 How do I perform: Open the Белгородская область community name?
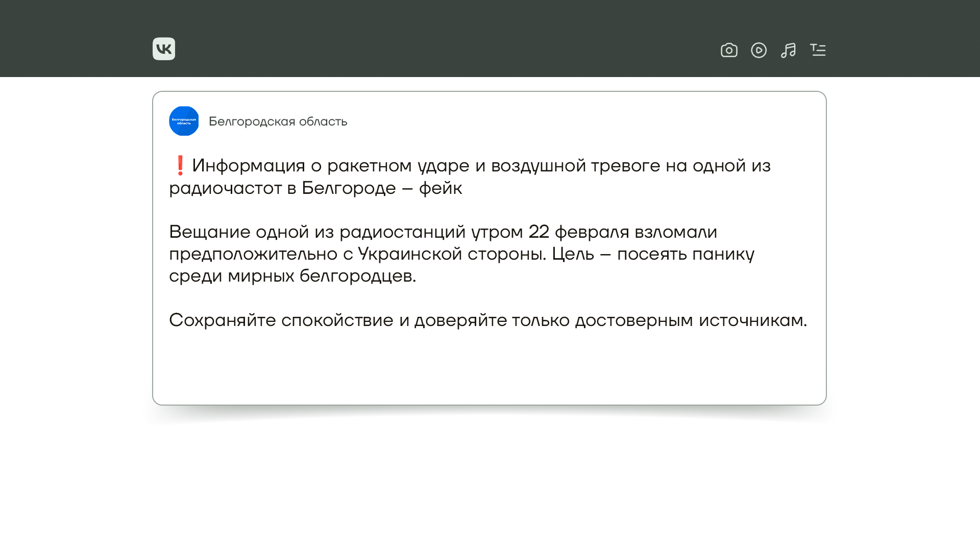[278, 121]
